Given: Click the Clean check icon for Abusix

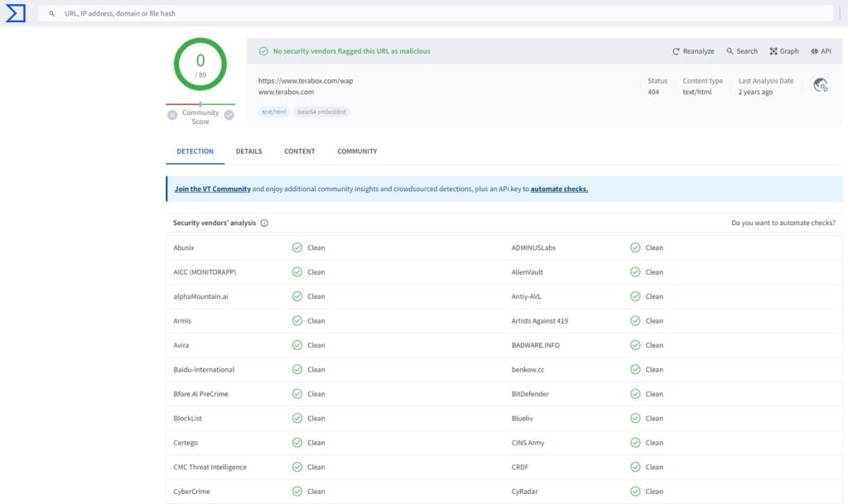Looking at the screenshot, I should click(x=297, y=248).
